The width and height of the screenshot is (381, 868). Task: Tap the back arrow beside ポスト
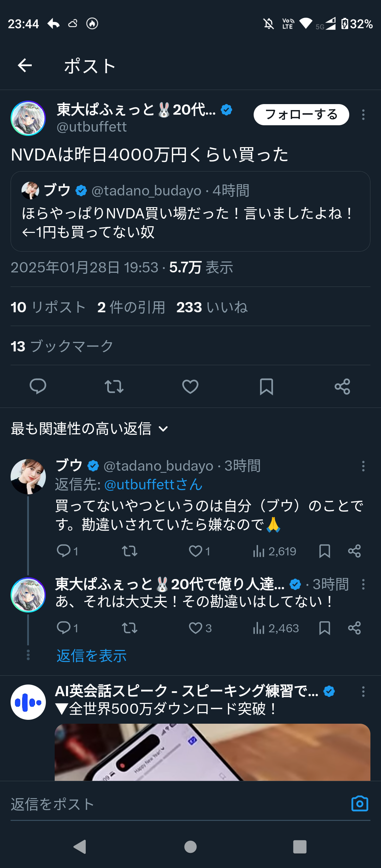pos(25,65)
